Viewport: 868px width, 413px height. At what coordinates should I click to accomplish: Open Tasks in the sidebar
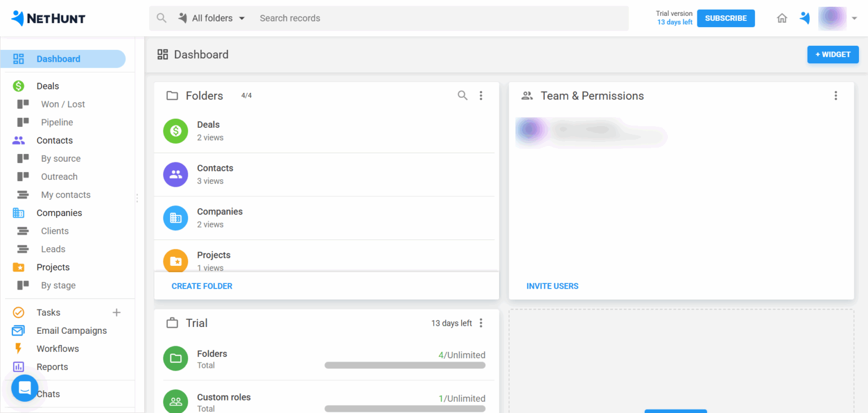[x=49, y=312]
